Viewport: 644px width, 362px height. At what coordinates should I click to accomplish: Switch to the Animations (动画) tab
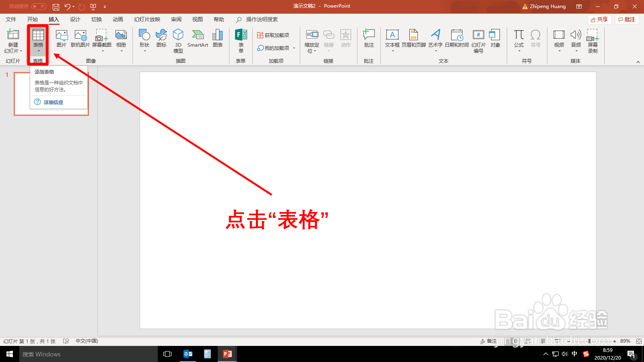pyautogui.click(x=118, y=19)
